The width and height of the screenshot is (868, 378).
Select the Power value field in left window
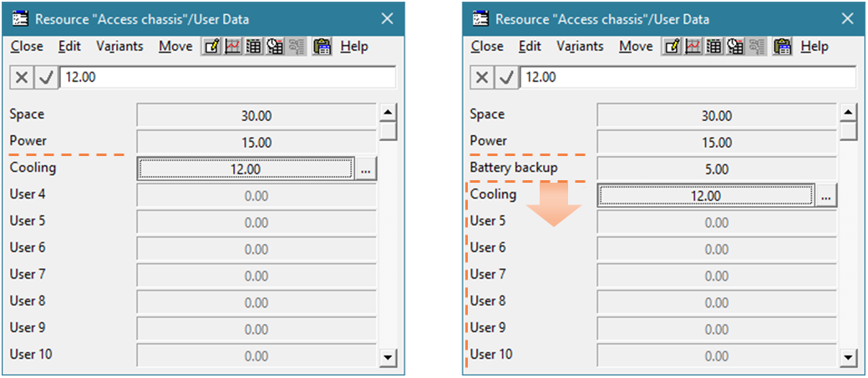256,143
